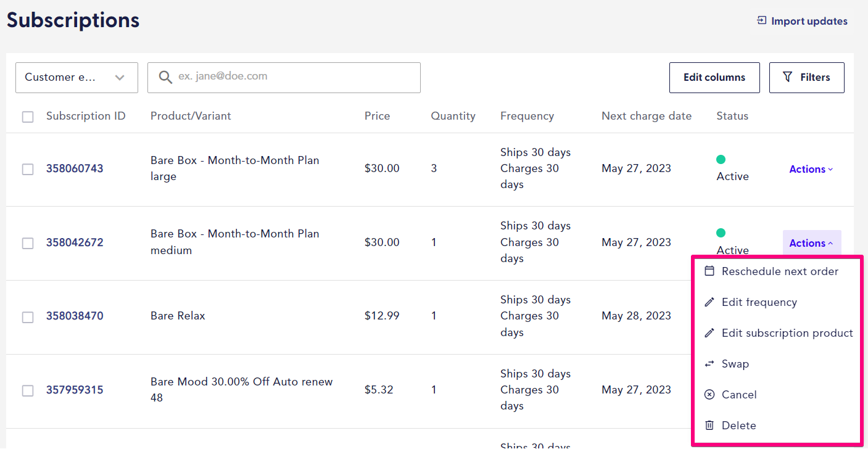Check the box for subscription 358060743
This screenshot has width=868, height=449.
point(27,168)
